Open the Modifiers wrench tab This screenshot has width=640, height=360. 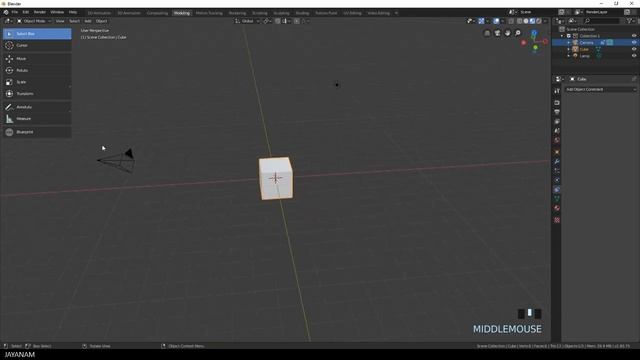557,162
